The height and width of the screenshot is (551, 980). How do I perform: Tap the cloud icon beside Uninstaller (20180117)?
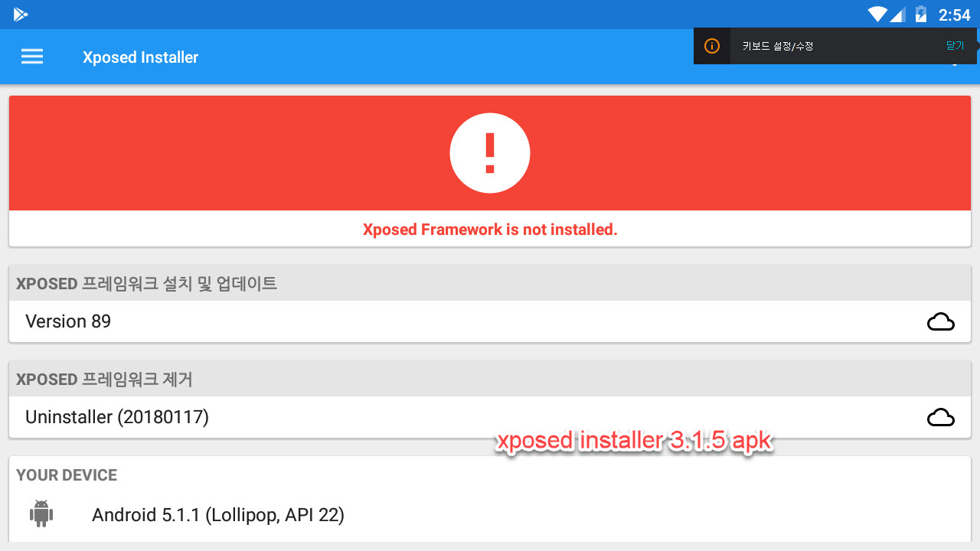click(x=941, y=417)
